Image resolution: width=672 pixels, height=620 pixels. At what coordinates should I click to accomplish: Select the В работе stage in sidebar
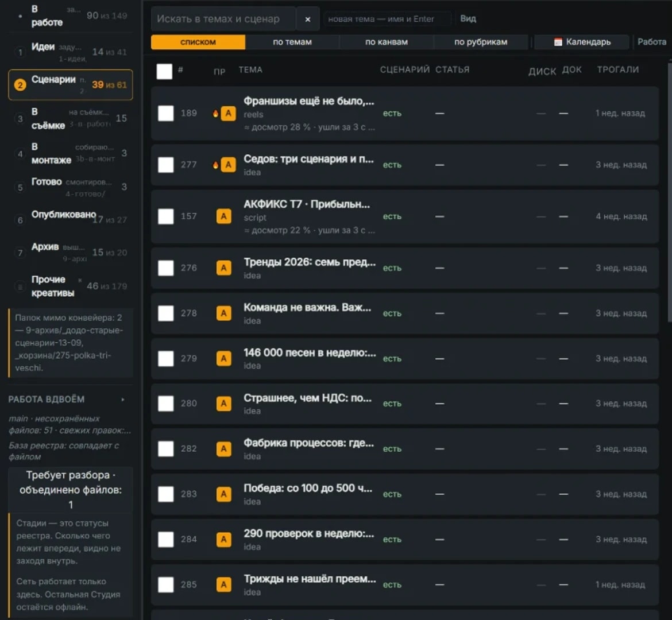70,16
